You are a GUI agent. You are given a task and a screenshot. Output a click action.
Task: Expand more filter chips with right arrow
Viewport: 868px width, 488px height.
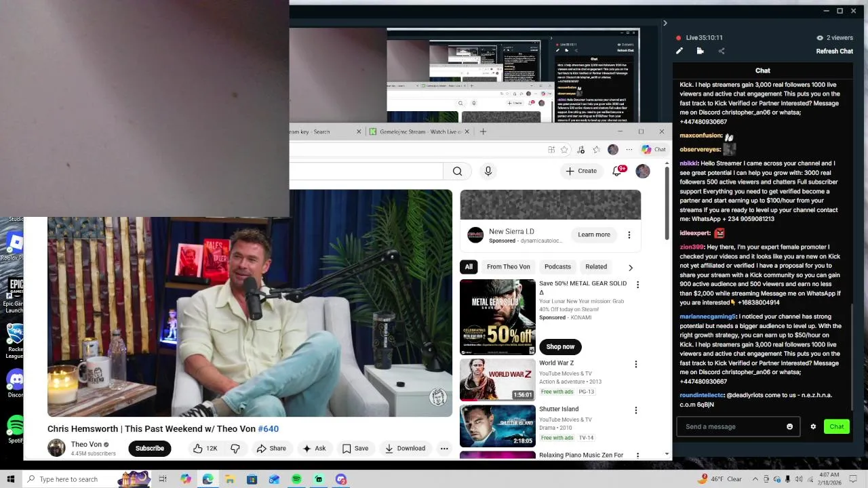tap(630, 267)
